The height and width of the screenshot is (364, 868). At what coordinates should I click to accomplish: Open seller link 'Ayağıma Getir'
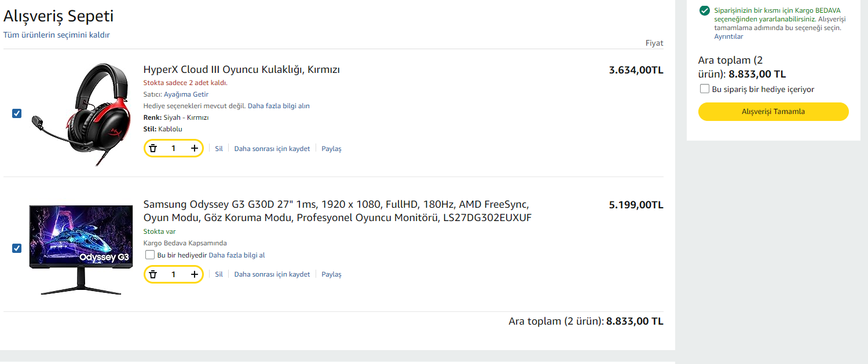[186, 94]
